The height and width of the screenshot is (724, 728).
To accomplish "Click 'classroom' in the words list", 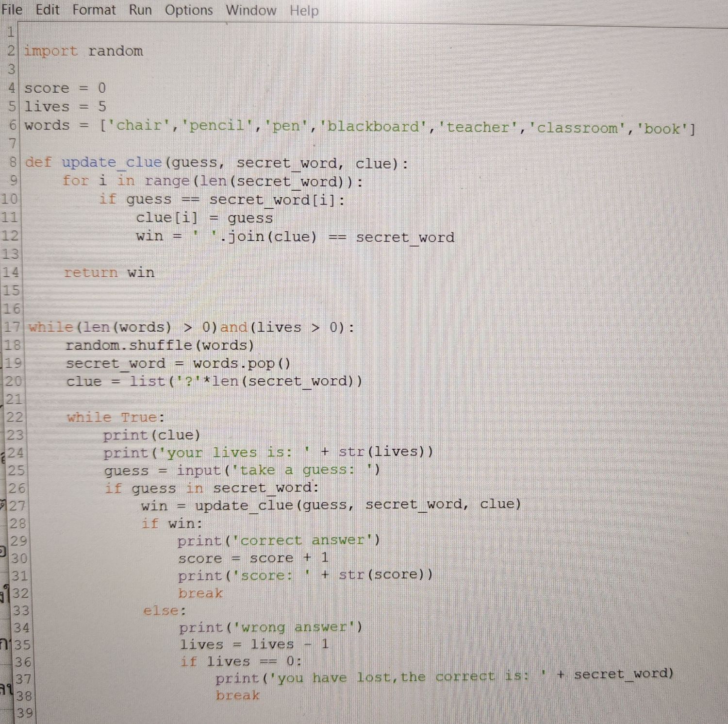I will pyautogui.click(x=578, y=128).
